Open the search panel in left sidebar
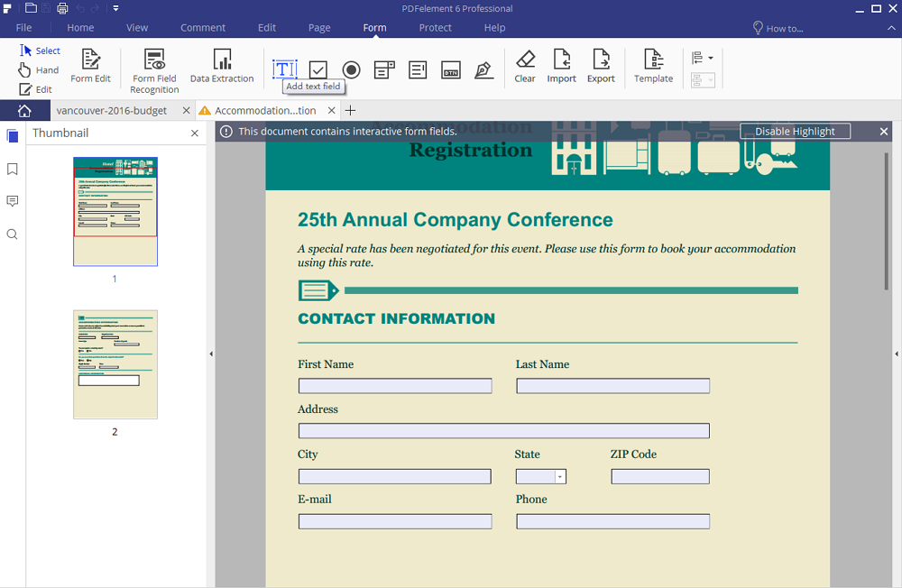The image size is (902, 588). (x=13, y=234)
